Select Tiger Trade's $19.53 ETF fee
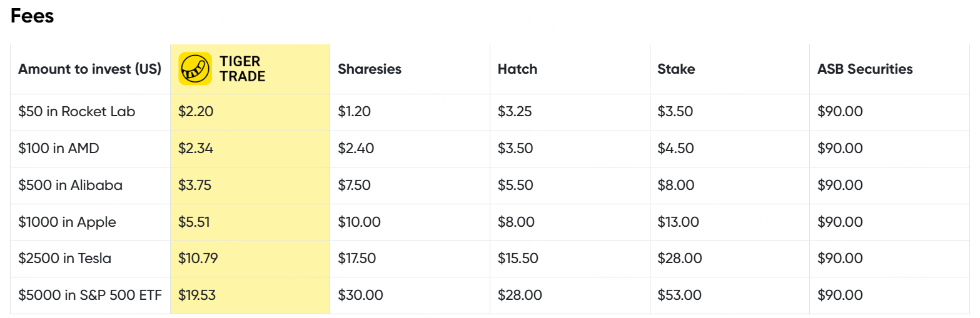 pos(197,295)
